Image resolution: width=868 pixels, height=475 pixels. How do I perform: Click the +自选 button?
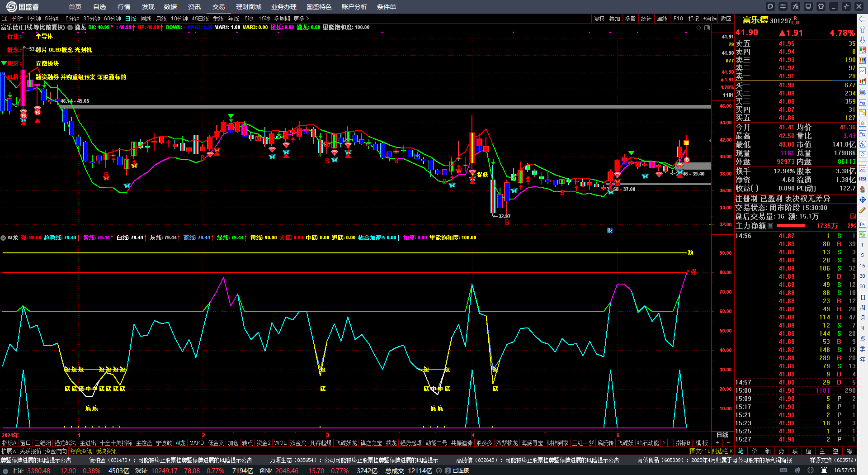(710, 19)
